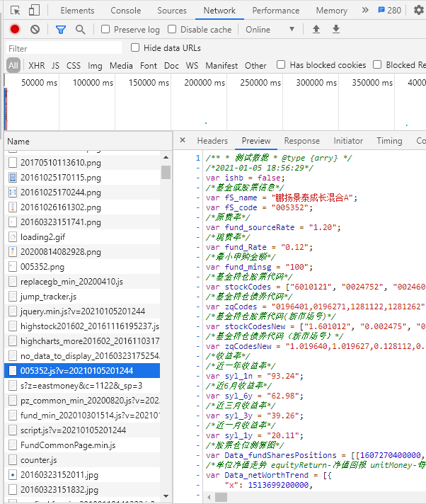
Task: Toggle the filter funnel icon
Action: [x=60, y=30]
